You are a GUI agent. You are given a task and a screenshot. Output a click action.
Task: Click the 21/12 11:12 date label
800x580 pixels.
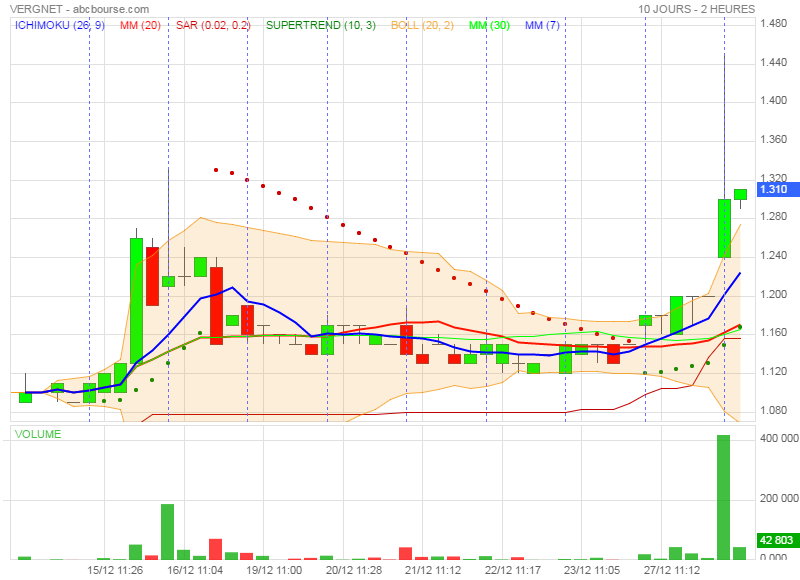click(x=433, y=570)
